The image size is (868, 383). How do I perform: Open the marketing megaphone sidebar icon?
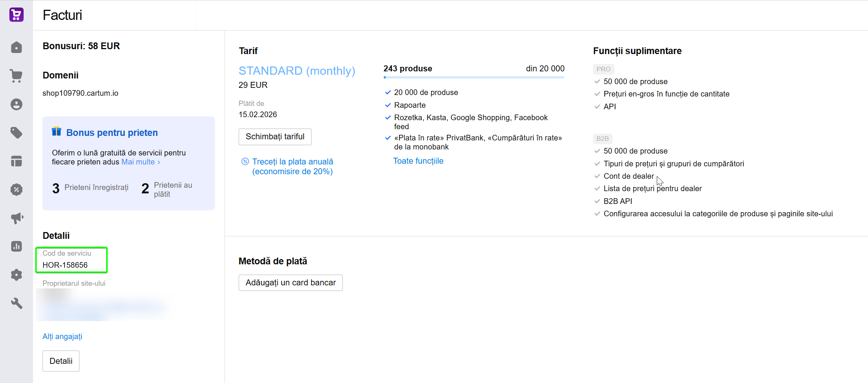(x=17, y=218)
